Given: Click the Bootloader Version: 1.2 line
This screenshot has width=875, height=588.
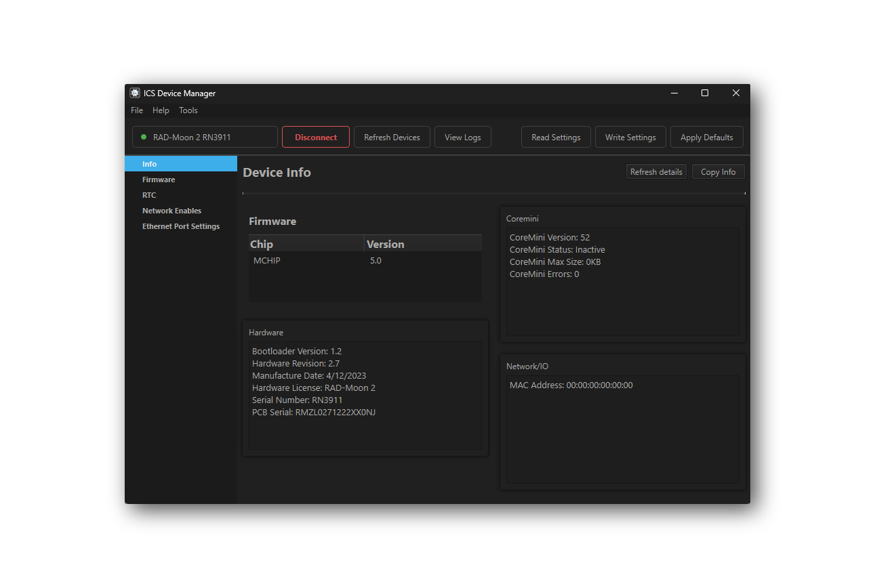Looking at the screenshot, I should pyautogui.click(x=297, y=352).
